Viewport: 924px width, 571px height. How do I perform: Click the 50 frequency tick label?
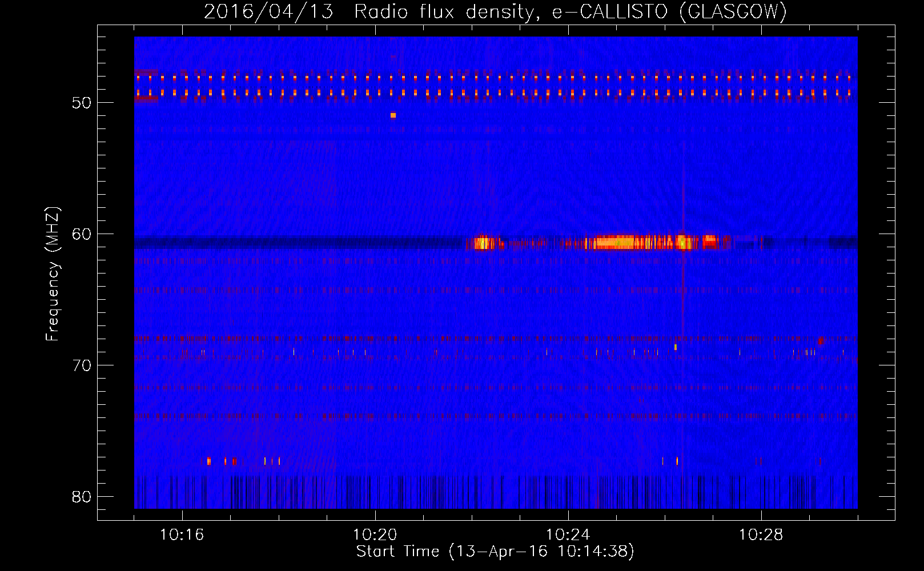[82, 103]
